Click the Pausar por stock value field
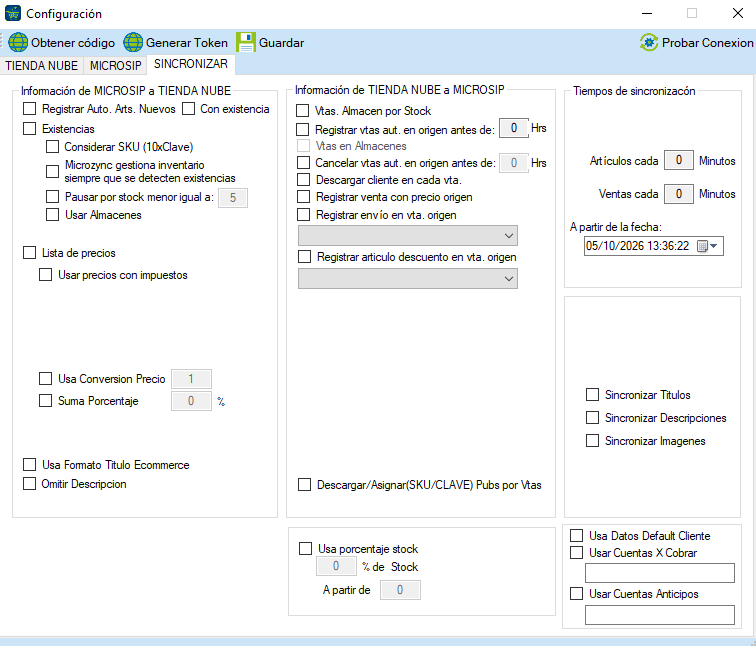 click(x=233, y=198)
